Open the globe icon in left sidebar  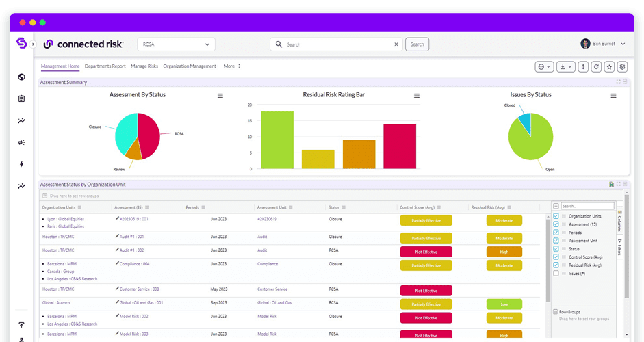(x=21, y=77)
